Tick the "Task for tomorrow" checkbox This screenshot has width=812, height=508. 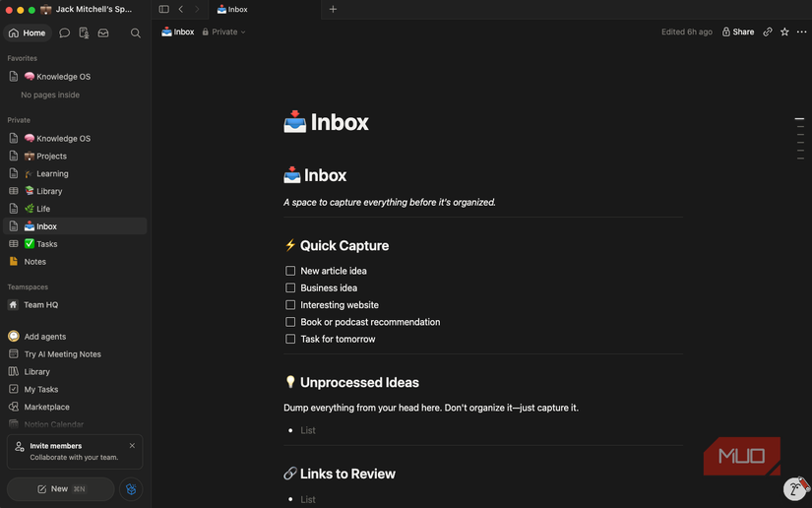290,340
